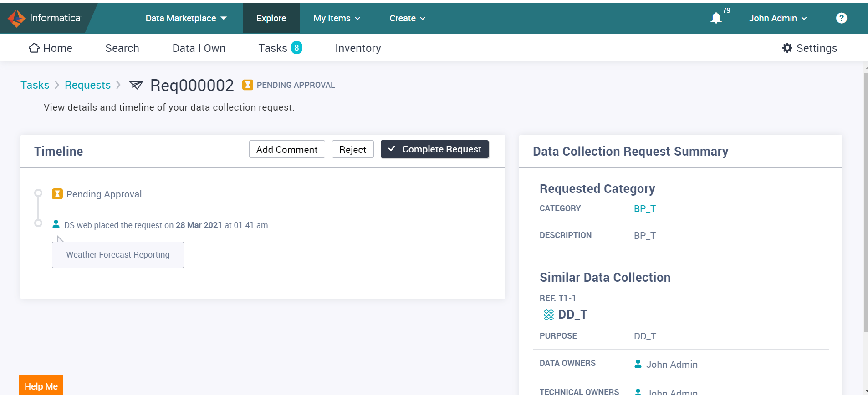Open the help question mark icon
The width and height of the screenshot is (868, 395).
[841, 18]
